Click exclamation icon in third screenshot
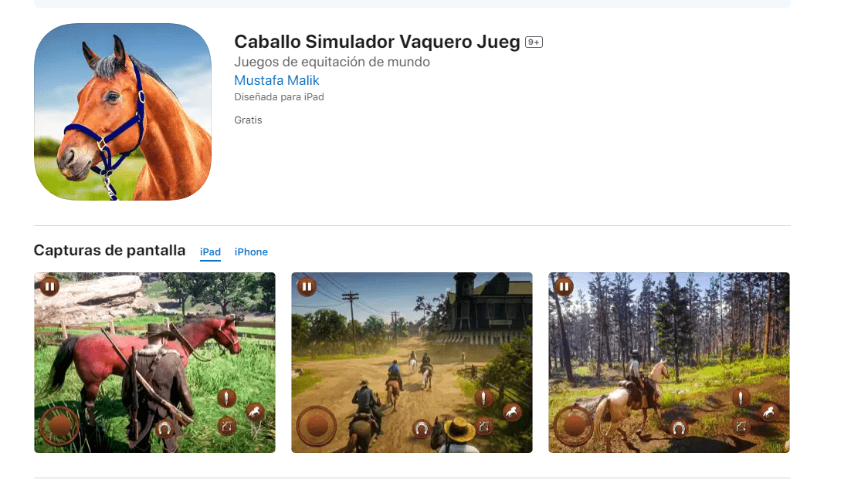This screenshot has width=868, height=493. pyautogui.click(x=741, y=397)
